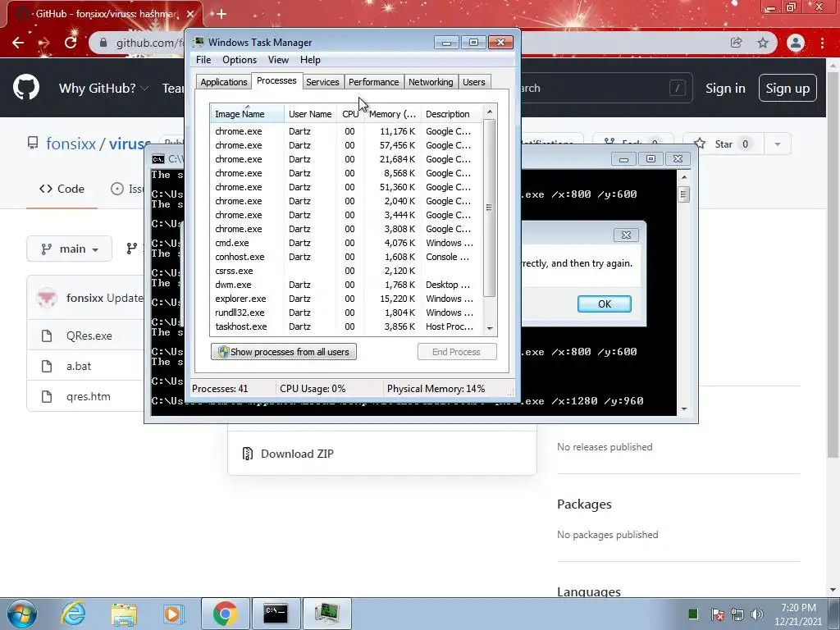Click the volume speaker tray icon
840x630 pixels.
(757, 614)
